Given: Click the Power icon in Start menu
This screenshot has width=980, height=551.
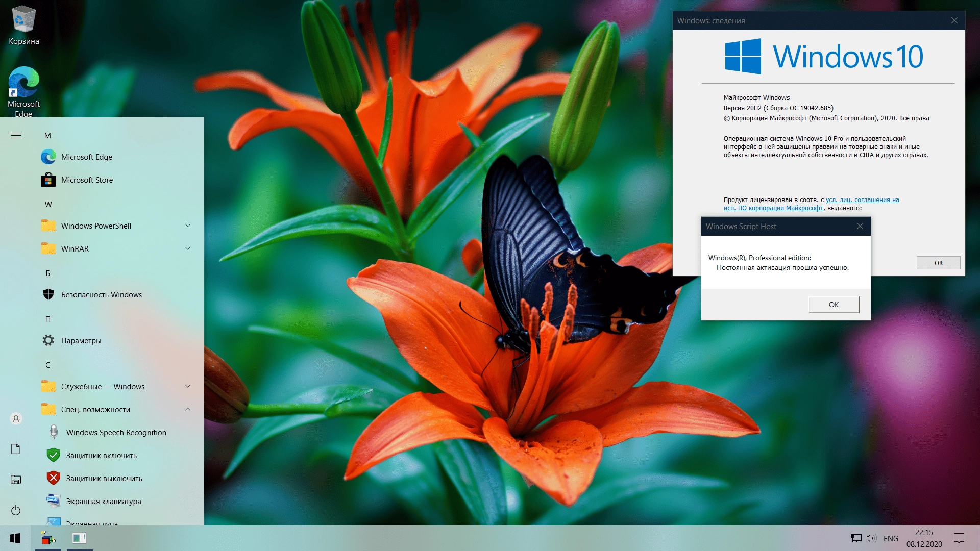Looking at the screenshot, I should point(16,510).
